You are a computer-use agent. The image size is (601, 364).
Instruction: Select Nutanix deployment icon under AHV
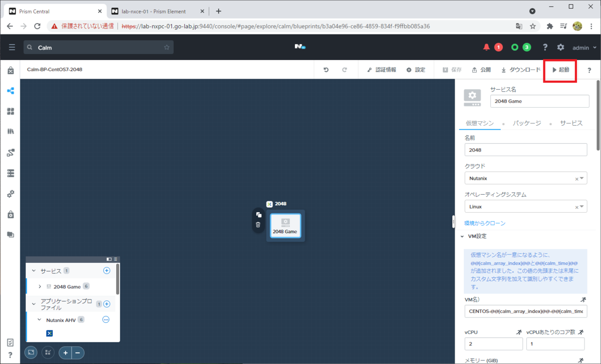tap(50, 333)
